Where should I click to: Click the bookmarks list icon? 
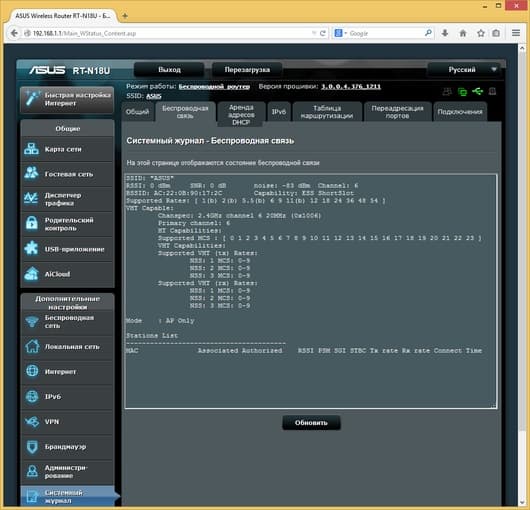[496, 33]
